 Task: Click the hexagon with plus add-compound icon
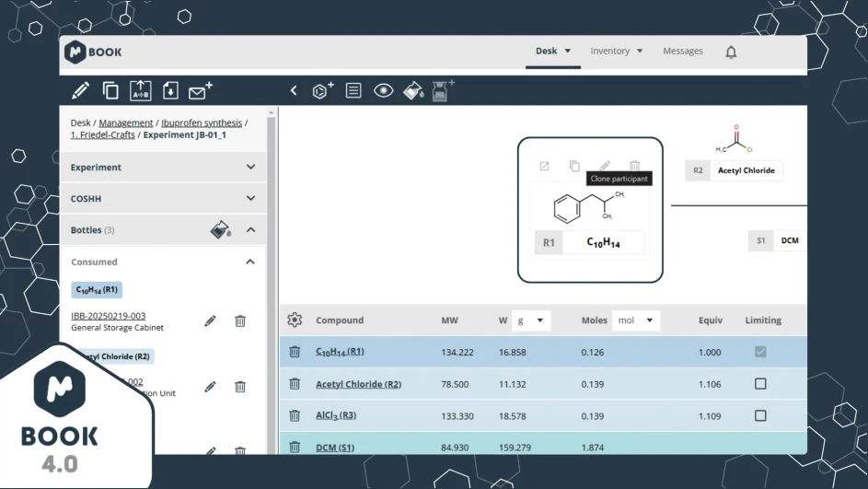[323, 90]
